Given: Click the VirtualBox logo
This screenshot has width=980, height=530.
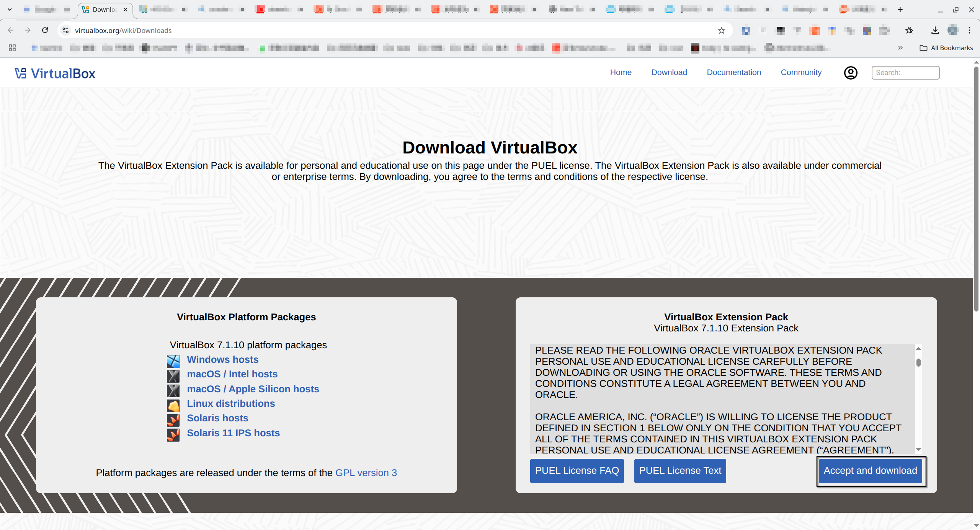Looking at the screenshot, I should point(55,73).
